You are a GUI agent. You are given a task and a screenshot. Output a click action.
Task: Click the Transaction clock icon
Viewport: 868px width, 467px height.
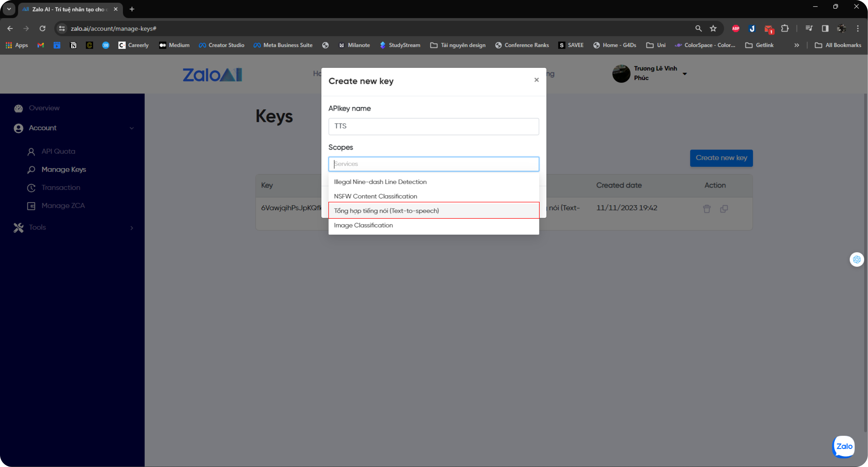tap(31, 188)
